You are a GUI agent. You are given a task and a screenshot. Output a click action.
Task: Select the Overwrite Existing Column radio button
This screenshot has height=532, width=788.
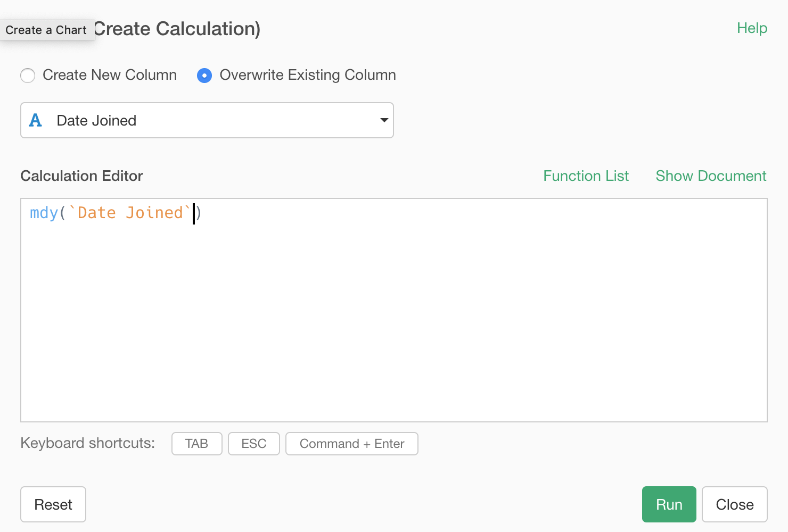pos(204,76)
